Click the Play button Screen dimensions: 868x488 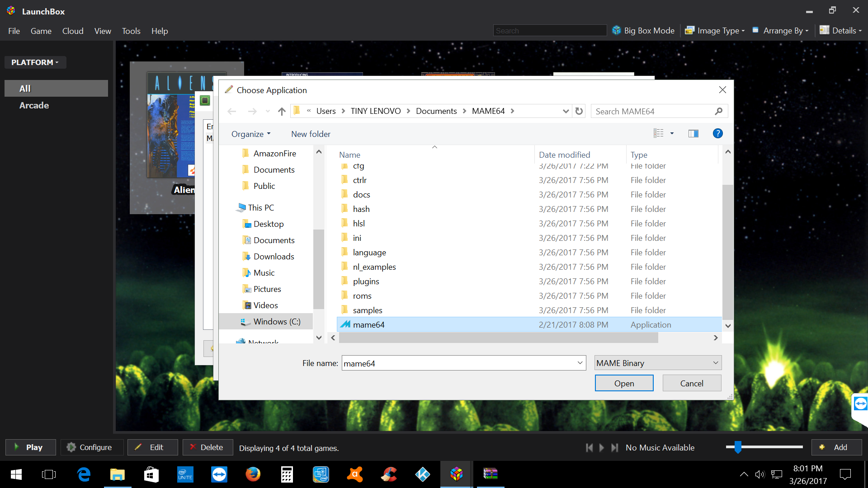click(31, 447)
